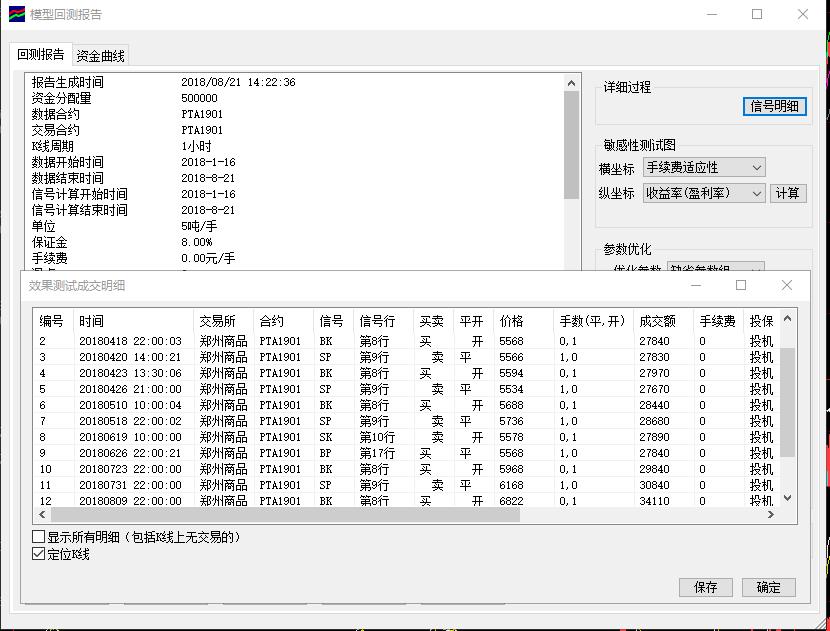Select trade row 20180510 10:00:04
Image resolution: width=830 pixels, height=631 pixels.
pyautogui.click(x=407, y=405)
